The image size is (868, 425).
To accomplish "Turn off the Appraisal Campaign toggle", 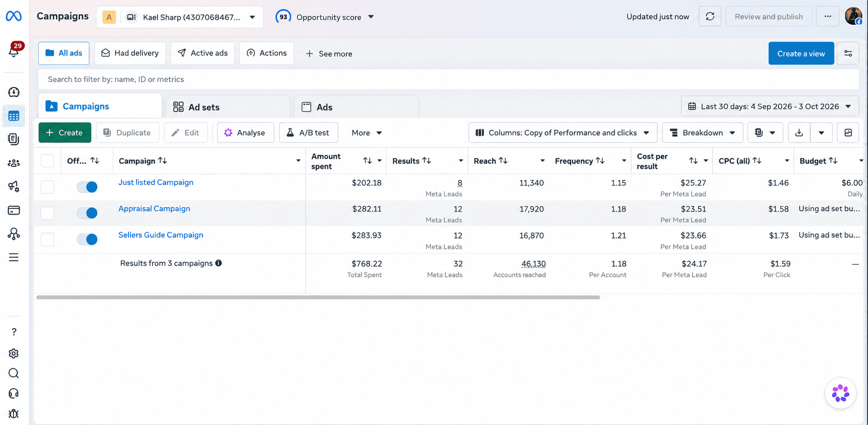I will [x=87, y=213].
